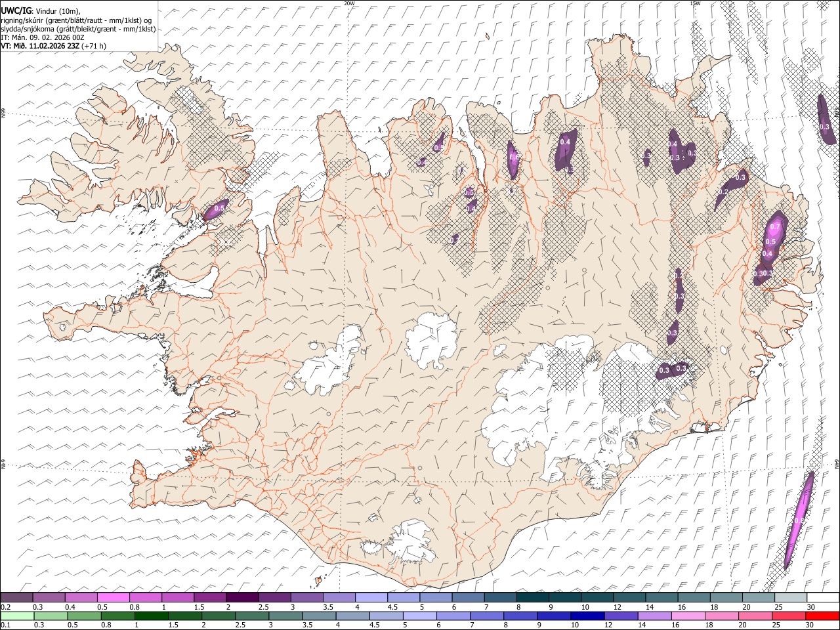
Task: Click the top-row legend swatch between 0.3 and 0.4
Action: coord(49,598)
